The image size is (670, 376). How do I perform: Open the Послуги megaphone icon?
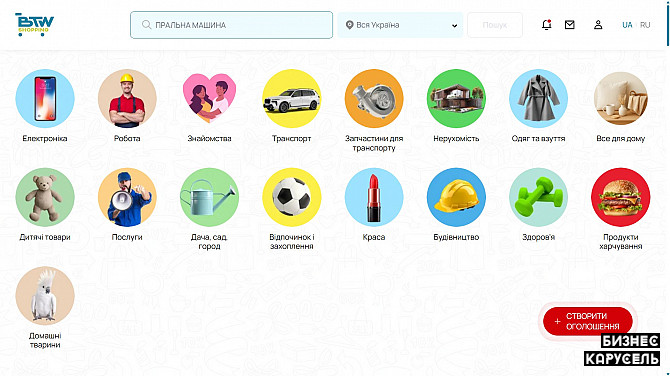127,197
